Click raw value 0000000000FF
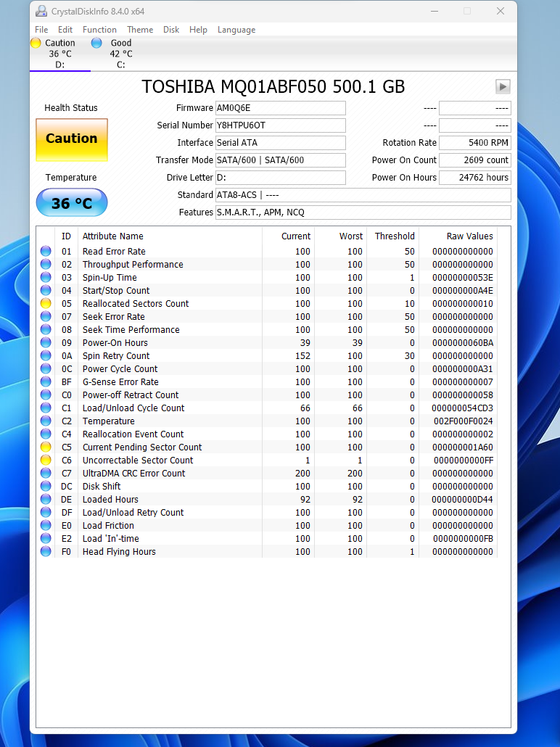This screenshot has width=560, height=747. (464, 461)
